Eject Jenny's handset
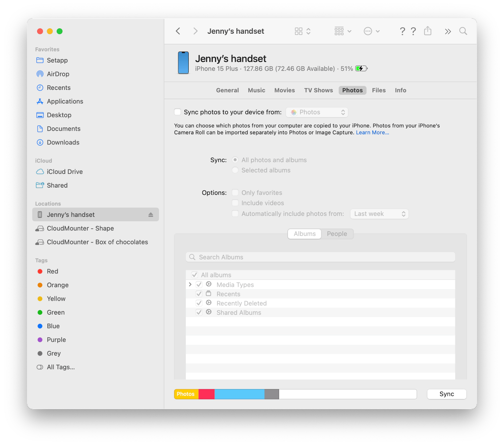 click(x=151, y=215)
